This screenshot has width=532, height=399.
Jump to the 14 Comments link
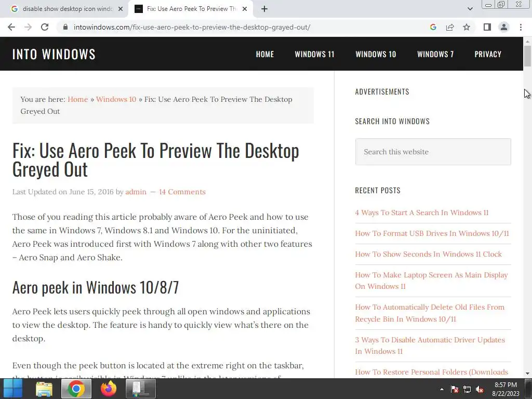pyautogui.click(x=182, y=192)
